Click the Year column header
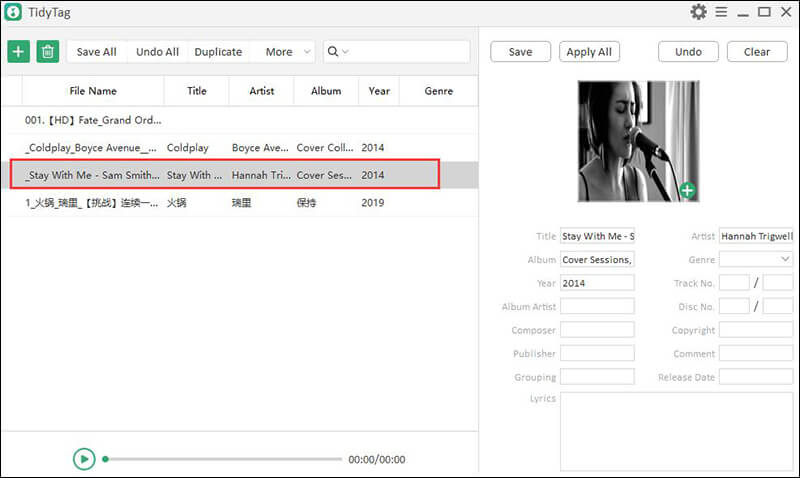Image resolution: width=800 pixels, height=478 pixels. click(379, 91)
